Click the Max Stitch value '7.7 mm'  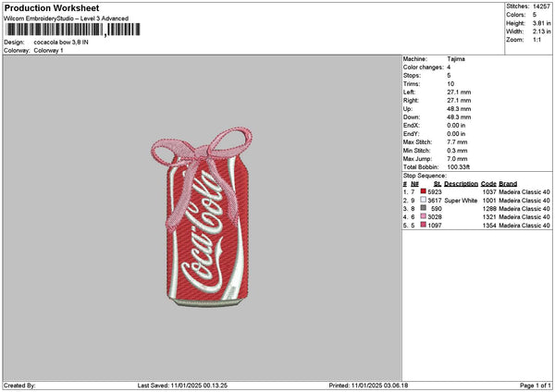457,141
